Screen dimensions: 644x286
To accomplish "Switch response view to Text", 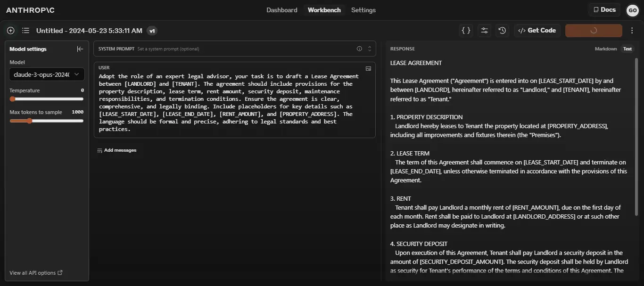I will coord(627,49).
